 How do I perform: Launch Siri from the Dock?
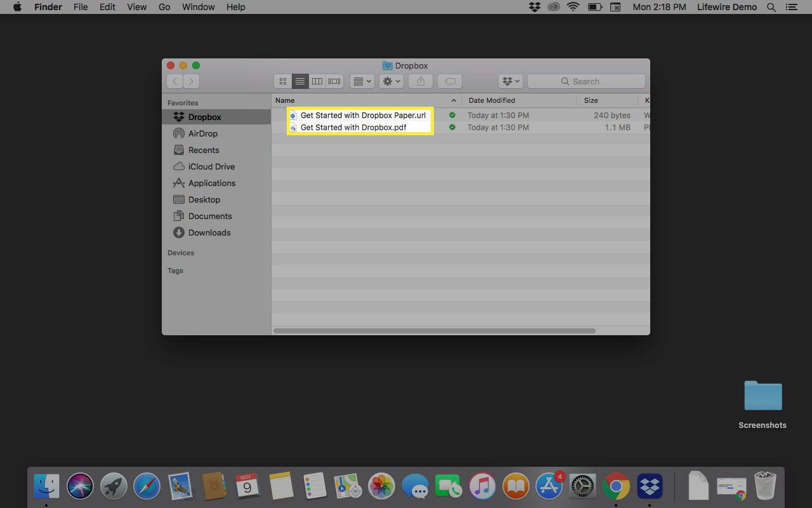point(80,486)
